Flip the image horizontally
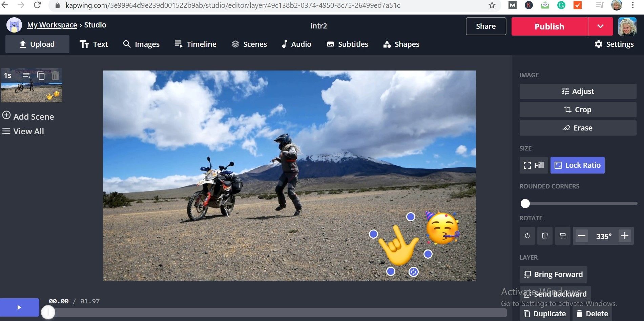This screenshot has width=644, height=321. pos(545,236)
